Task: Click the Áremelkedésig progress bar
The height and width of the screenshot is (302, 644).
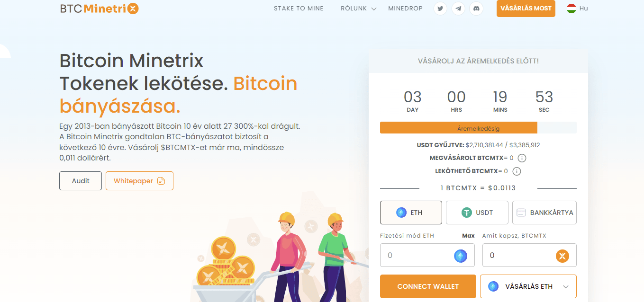Action: tap(478, 128)
